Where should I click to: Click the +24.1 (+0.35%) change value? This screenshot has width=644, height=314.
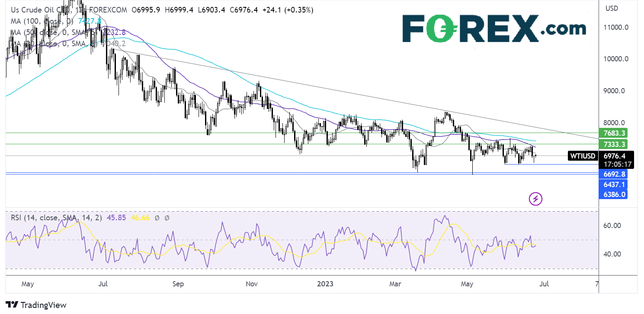pyautogui.click(x=288, y=10)
